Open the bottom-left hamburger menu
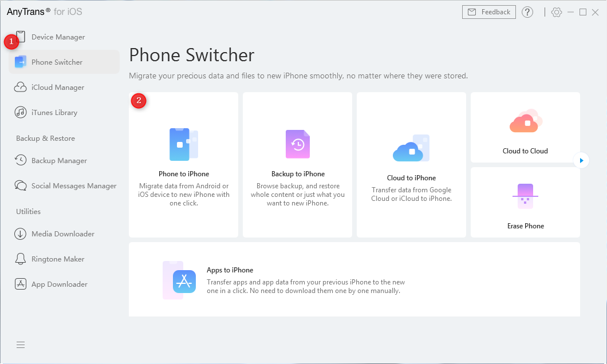This screenshot has width=607, height=364. coord(21,345)
